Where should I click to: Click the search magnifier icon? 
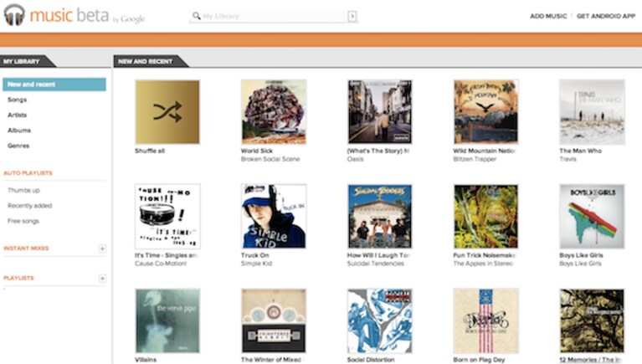coord(197,16)
